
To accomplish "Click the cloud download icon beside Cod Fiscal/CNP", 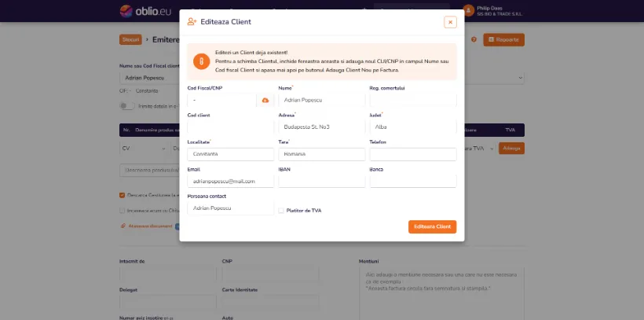I will [x=265, y=101].
